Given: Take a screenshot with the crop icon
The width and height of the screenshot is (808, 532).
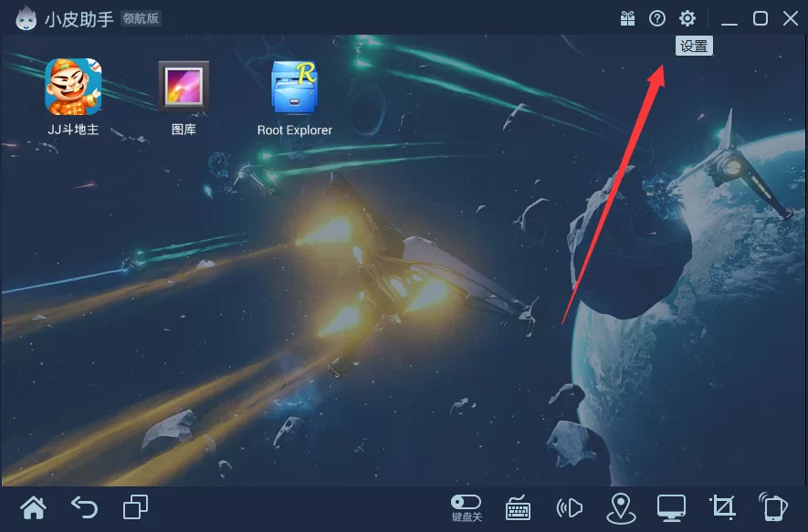Looking at the screenshot, I should (x=722, y=507).
